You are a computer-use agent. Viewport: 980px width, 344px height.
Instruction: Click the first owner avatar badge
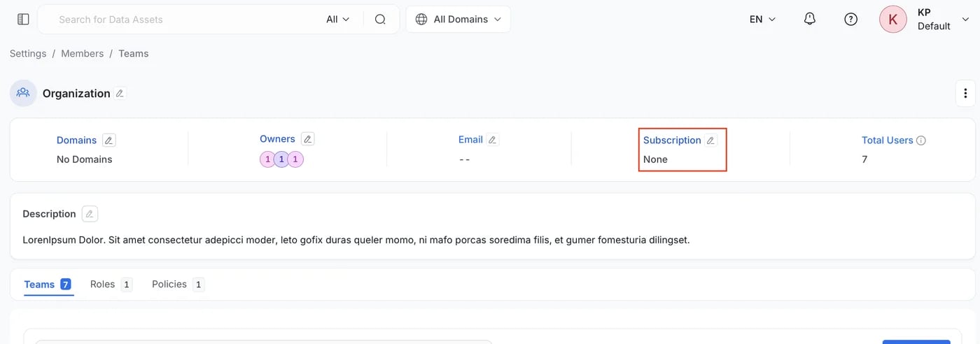(267, 159)
